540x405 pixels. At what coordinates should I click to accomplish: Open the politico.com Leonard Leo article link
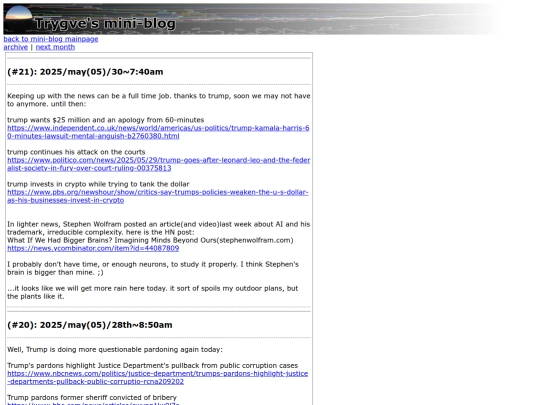tap(158, 164)
